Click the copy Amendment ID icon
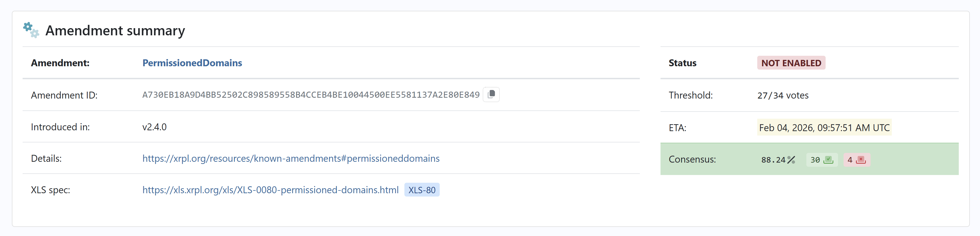980x236 pixels. click(x=491, y=94)
